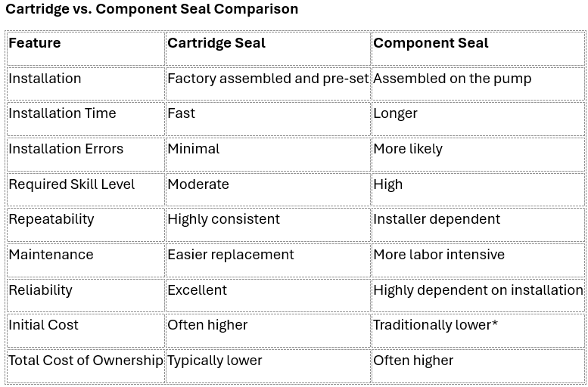The image size is (588, 387).
Task: Click the 'Installer dependent' cell
Action: (x=478, y=224)
